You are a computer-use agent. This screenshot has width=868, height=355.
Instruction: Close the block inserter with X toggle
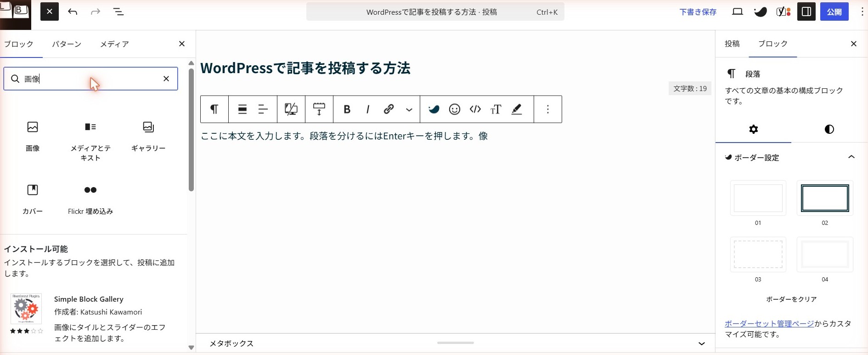tap(50, 11)
